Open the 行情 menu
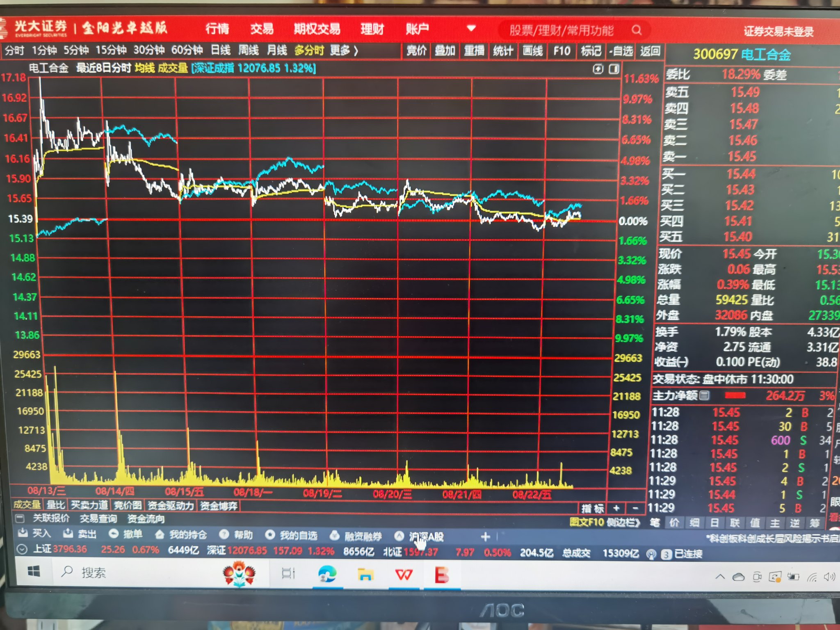 pyautogui.click(x=217, y=29)
